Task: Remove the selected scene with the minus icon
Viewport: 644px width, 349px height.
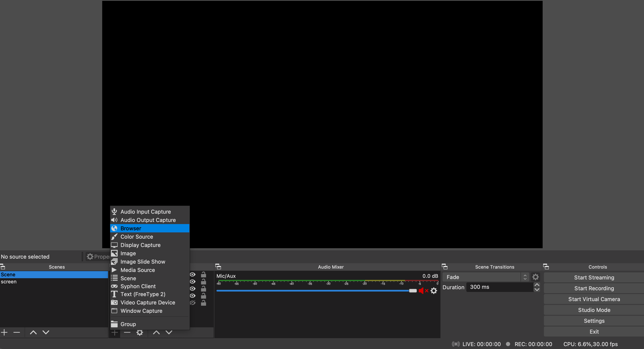Action: click(x=17, y=332)
